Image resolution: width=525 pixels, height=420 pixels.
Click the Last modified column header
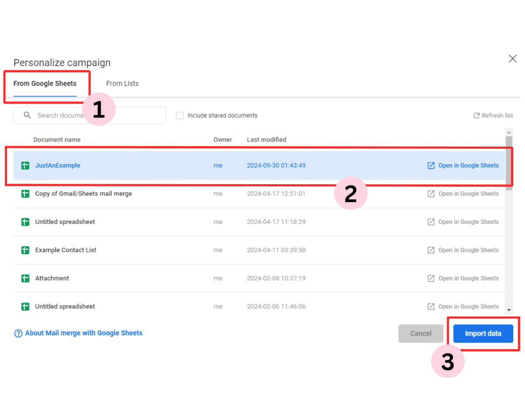pos(266,140)
